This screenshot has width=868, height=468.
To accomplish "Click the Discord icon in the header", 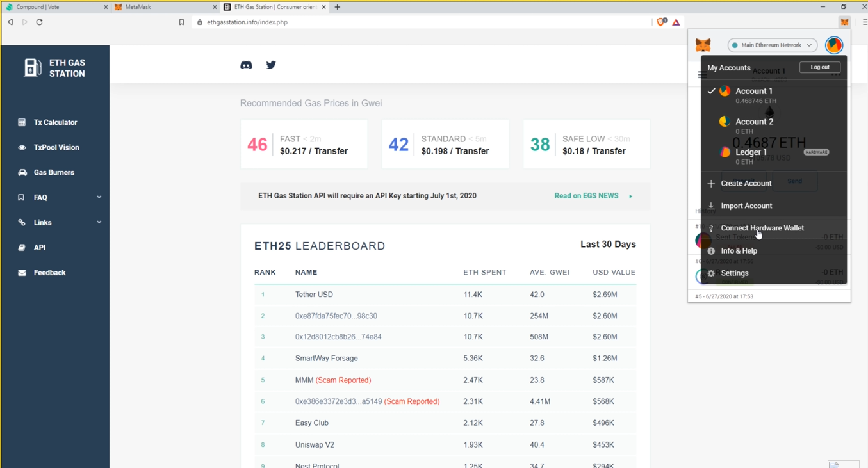I will click(x=246, y=65).
